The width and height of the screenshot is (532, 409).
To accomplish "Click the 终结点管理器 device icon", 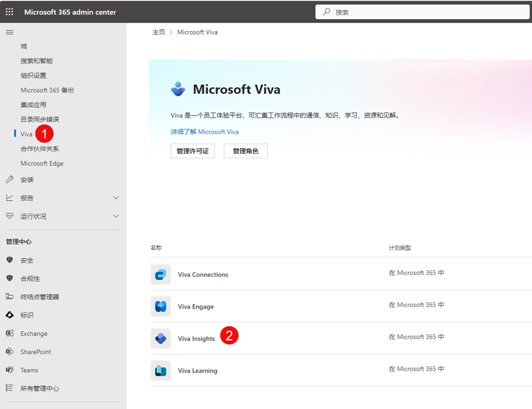I will [9, 296].
